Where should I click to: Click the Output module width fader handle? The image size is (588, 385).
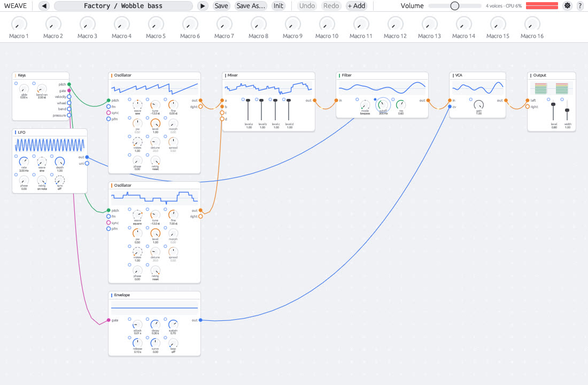(x=567, y=110)
